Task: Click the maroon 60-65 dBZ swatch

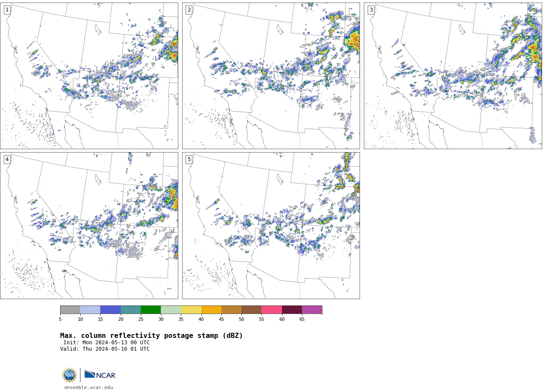Action: pyautogui.click(x=292, y=310)
